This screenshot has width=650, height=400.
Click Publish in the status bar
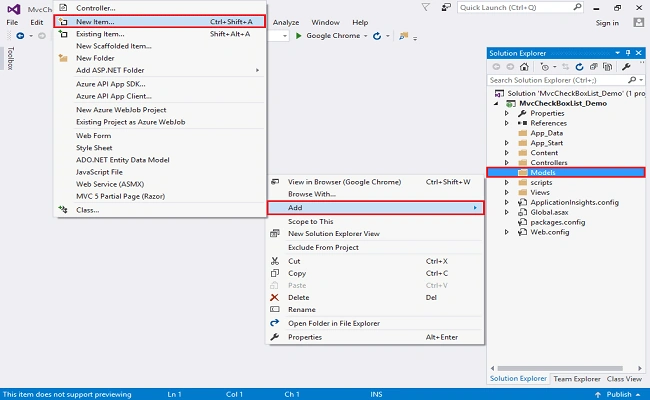click(618, 394)
